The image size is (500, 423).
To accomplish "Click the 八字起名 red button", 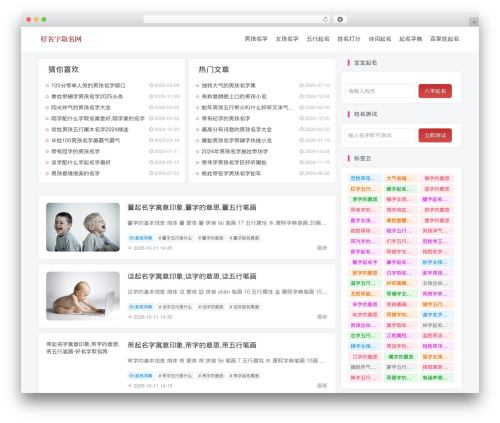I will (x=435, y=91).
